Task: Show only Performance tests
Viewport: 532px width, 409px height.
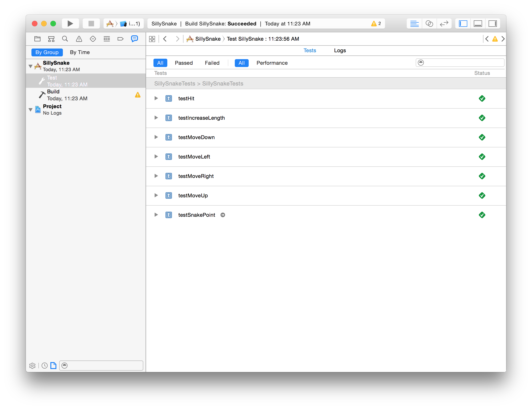Action: point(272,63)
